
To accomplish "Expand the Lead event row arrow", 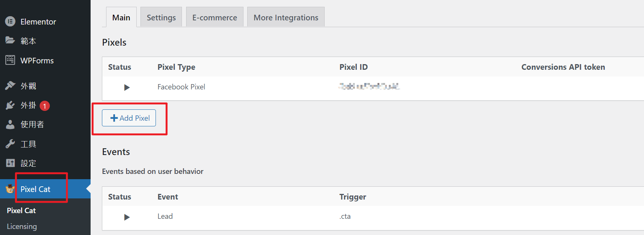I will coord(127,217).
